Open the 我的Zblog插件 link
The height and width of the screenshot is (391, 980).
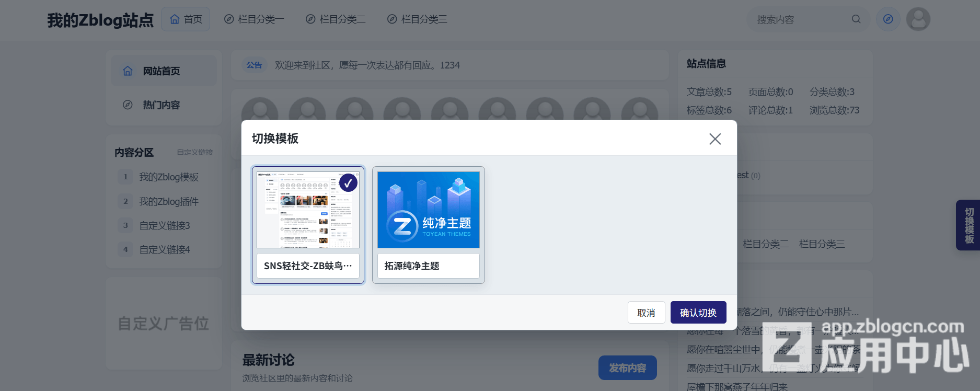[169, 202]
